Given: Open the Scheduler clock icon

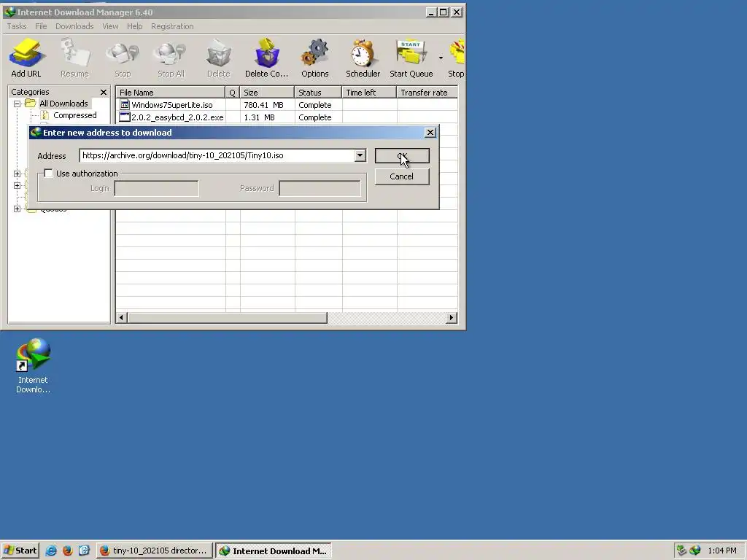Looking at the screenshot, I should (363, 52).
